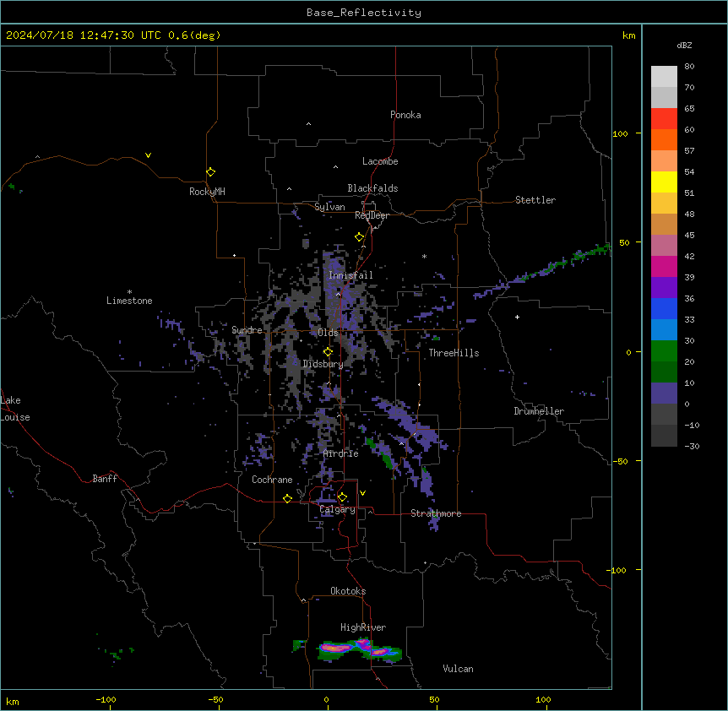Pick the green swatch between 30 and 20
Image resolution: width=728 pixels, height=711 pixels.
[x=664, y=351]
